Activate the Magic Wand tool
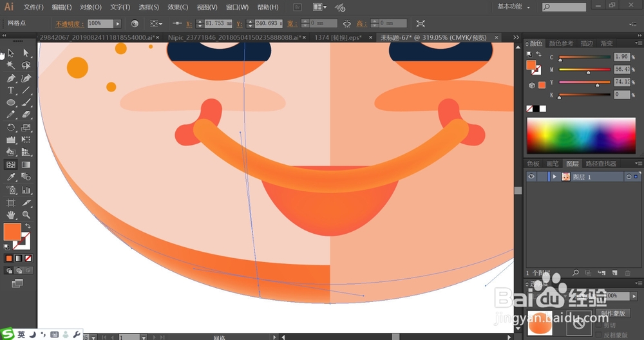Image resolution: width=644 pixels, height=340 pixels. [x=11, y=65]
